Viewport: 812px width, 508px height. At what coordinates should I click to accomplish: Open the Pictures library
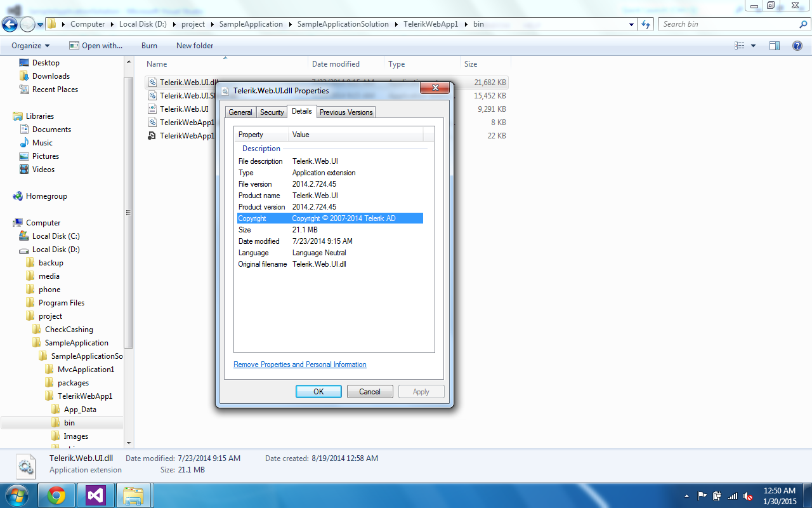point(46,156)
